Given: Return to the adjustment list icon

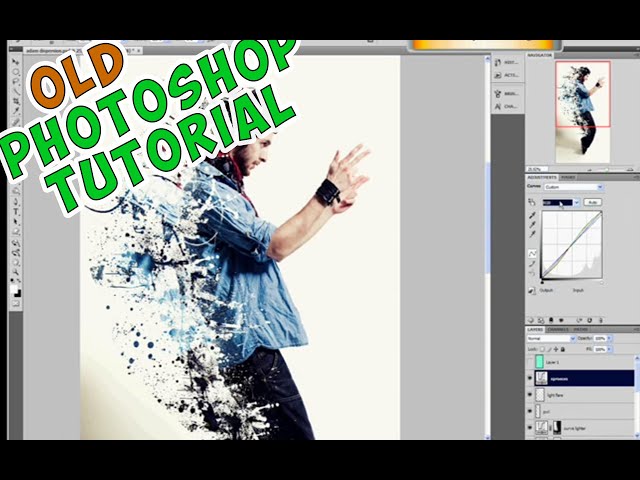Looking at the screenshot, I should pyautogui.click(x=531, y=320).
